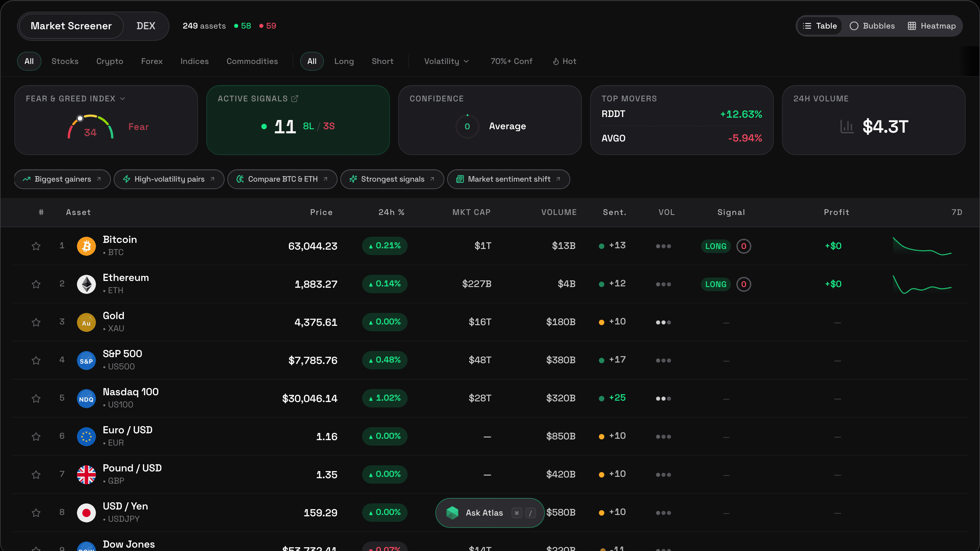Filter assets by Forex
980x551 pixels.
coord(152,61)
